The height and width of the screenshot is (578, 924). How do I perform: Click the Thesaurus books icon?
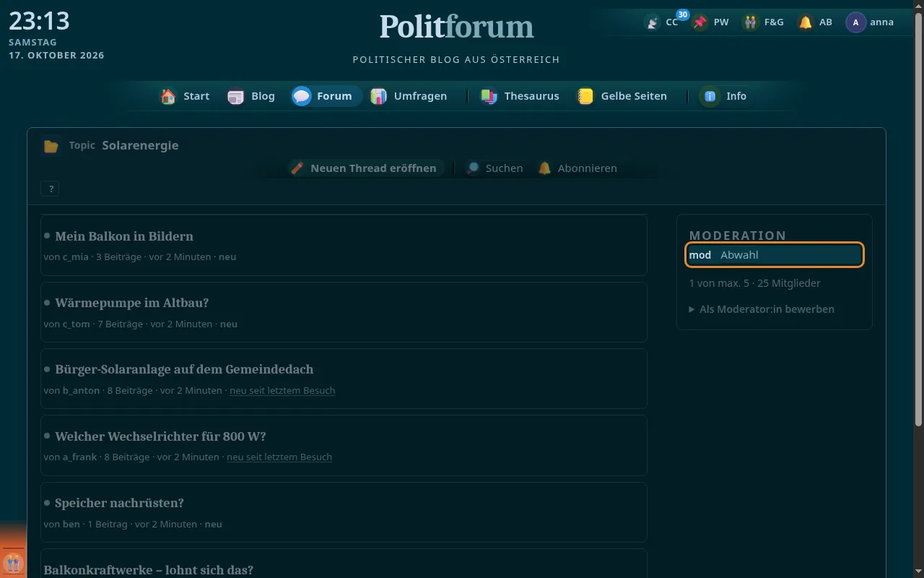click(x=489, y=96)
